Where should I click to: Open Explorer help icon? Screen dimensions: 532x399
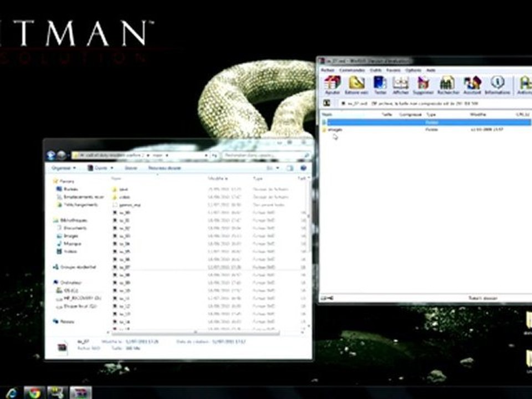[x=303, y=168]
